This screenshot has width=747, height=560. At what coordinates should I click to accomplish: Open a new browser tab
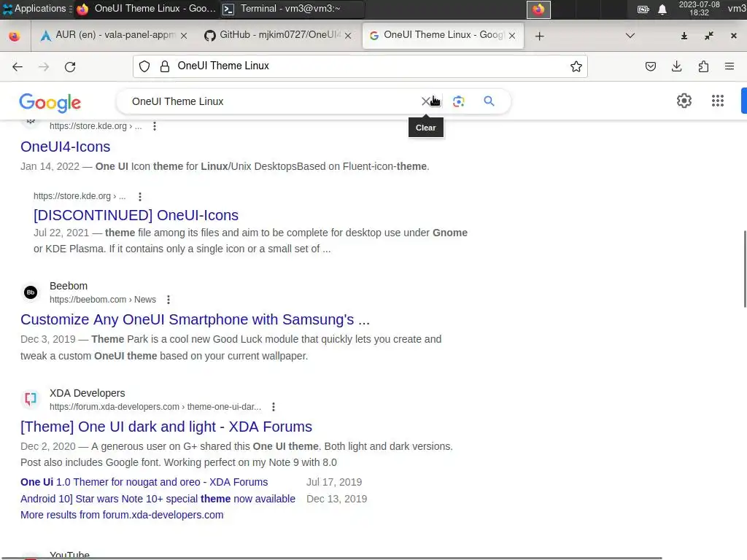(539, 36)
